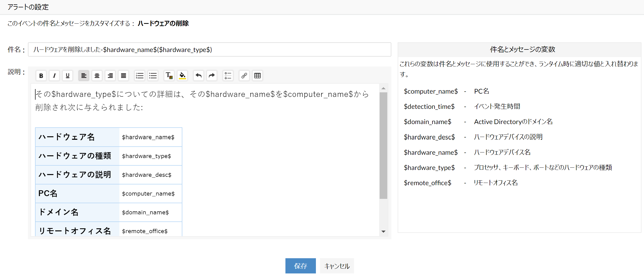644x277 pixels.
Task: Toggle underline formatting
Action: (68, 76)
